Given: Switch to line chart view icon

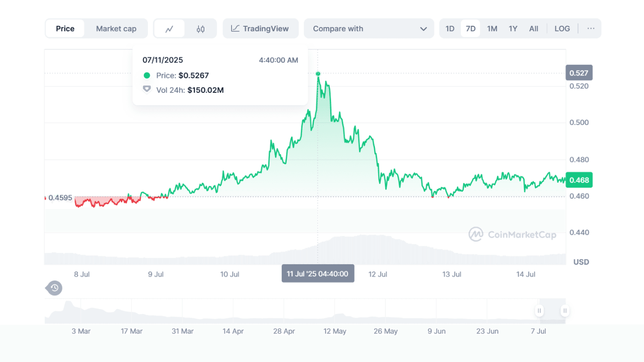Looking at the screenshot, I should click(169, 29).
